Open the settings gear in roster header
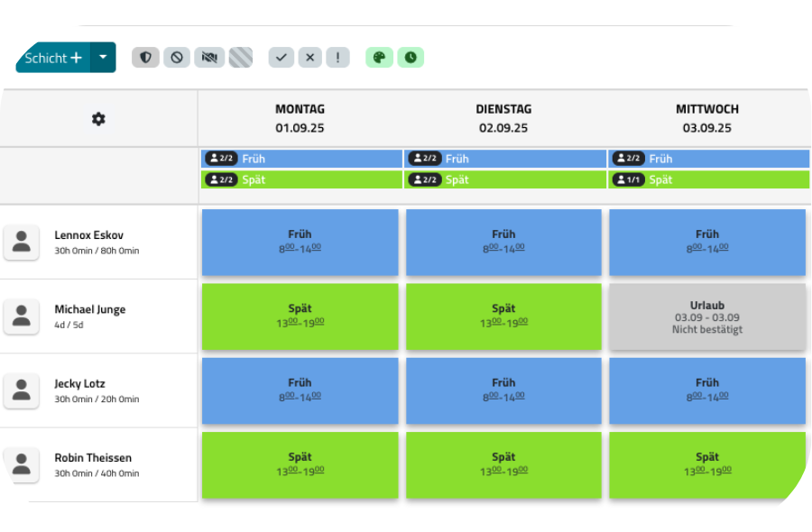Screen dimensions: 812x532 click(98, 119)
